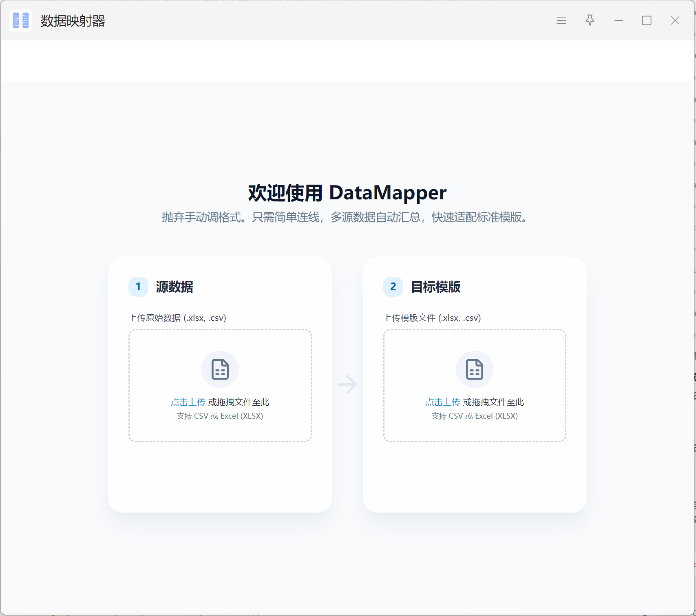Click the 上传模版文件 (.xlsx, .csv) label
Viewport: 696px width, 616px height.
432,318
